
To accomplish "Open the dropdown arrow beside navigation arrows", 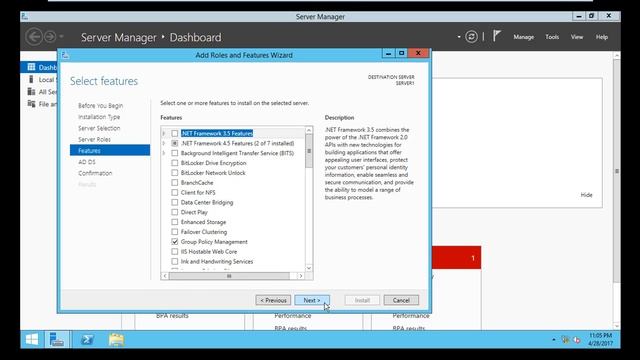I will point(61,37).
